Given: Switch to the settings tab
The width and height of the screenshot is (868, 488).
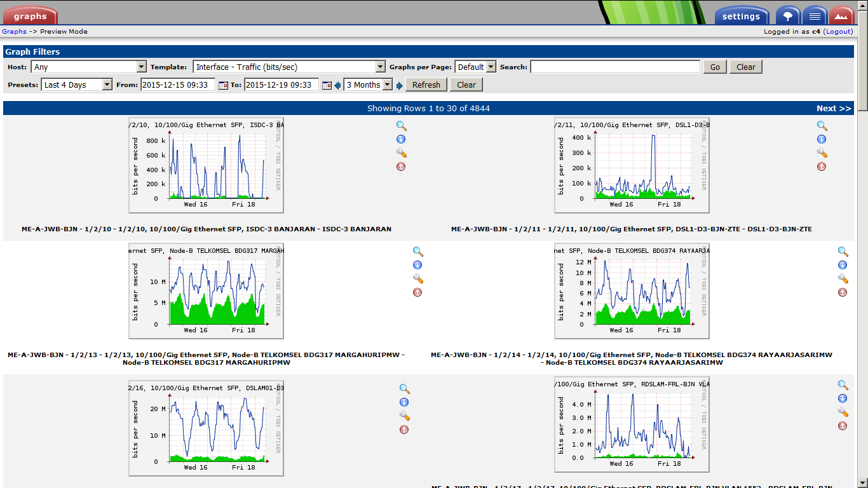Looking at the screenshot, I should (x=741, y=15).
